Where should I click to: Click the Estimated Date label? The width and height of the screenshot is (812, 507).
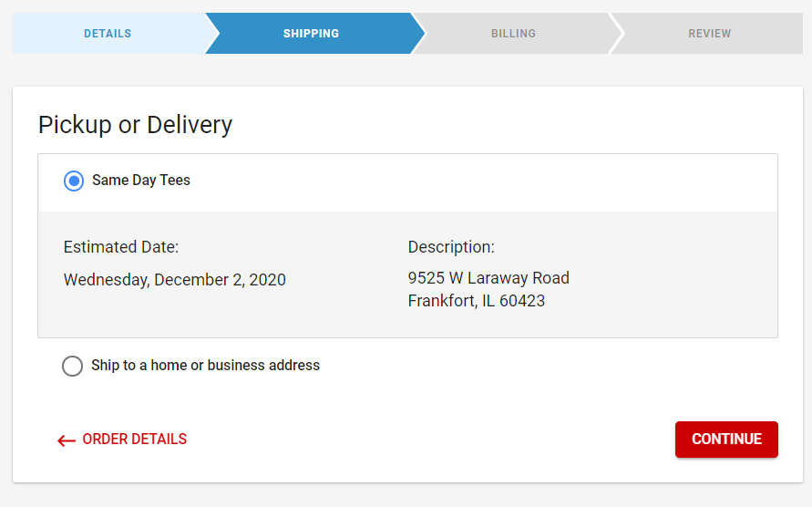(x=121, y=247)
